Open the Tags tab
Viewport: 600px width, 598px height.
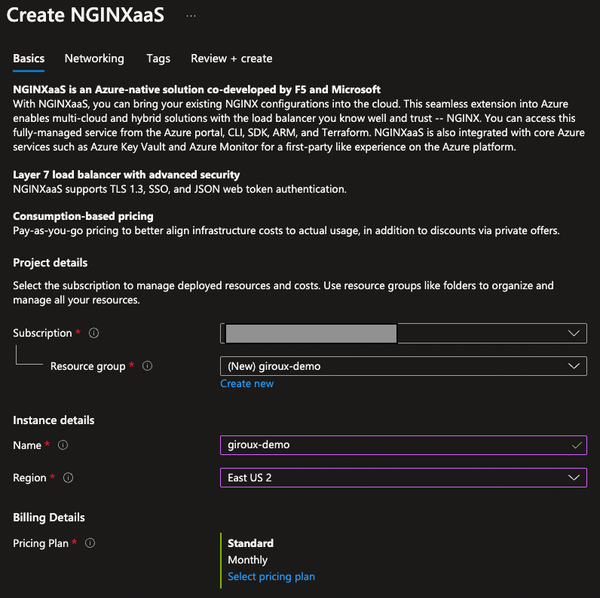pos(158,59)
